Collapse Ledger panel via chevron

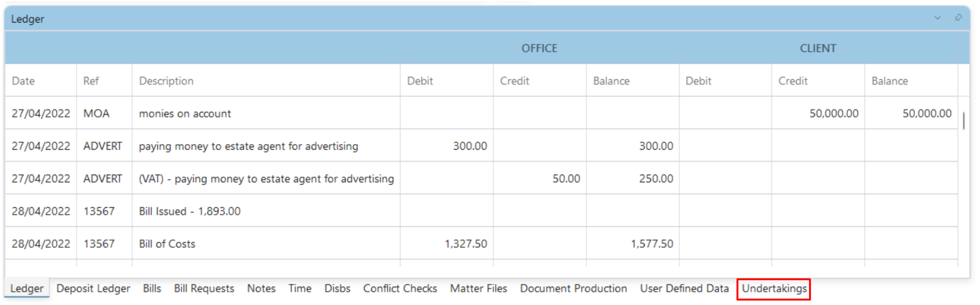pyautogui.click(x=938, y=18)
